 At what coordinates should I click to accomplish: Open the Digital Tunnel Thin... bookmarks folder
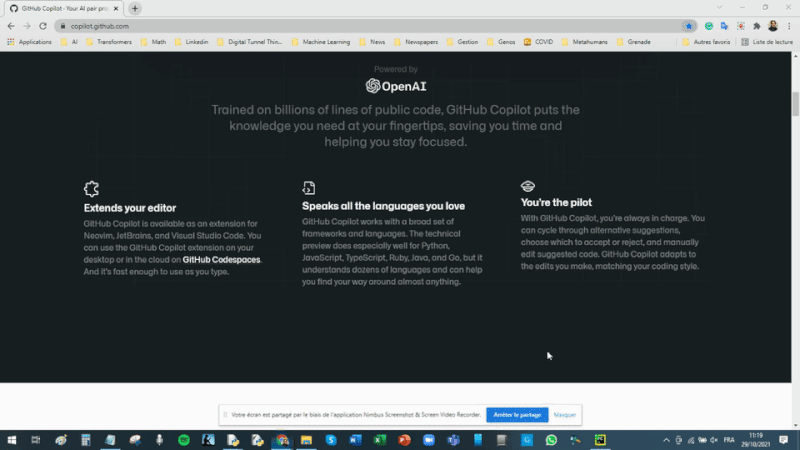point(249,42)
